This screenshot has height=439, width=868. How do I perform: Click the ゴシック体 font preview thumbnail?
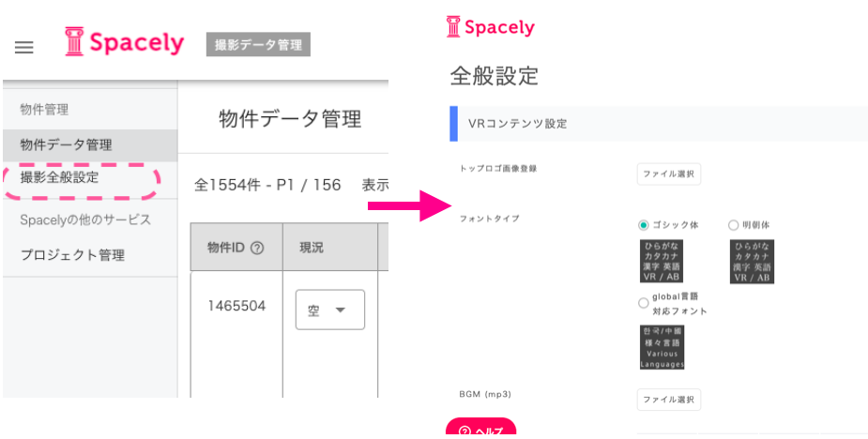[x=662, y=262]
